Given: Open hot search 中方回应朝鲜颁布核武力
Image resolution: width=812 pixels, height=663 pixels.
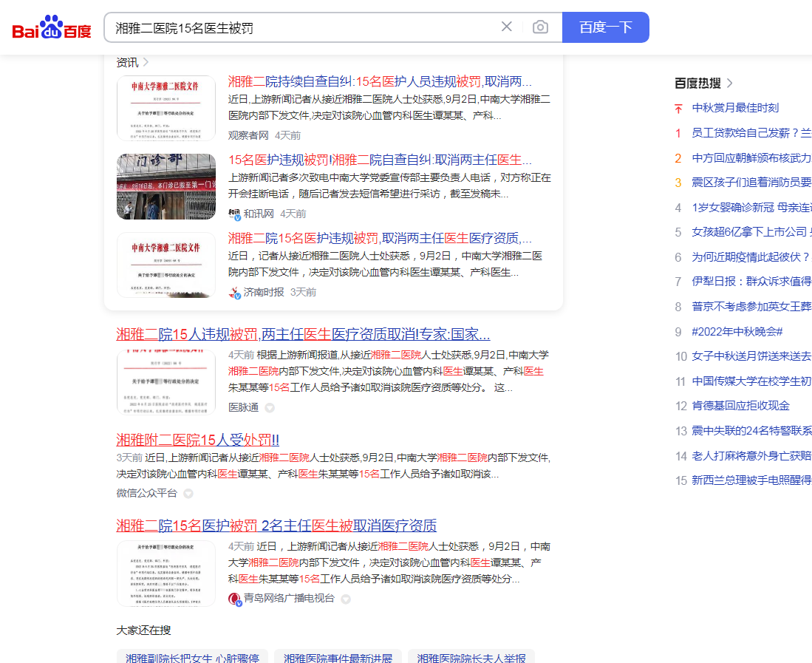Looking at the screenshot, I should coord(751,157).
